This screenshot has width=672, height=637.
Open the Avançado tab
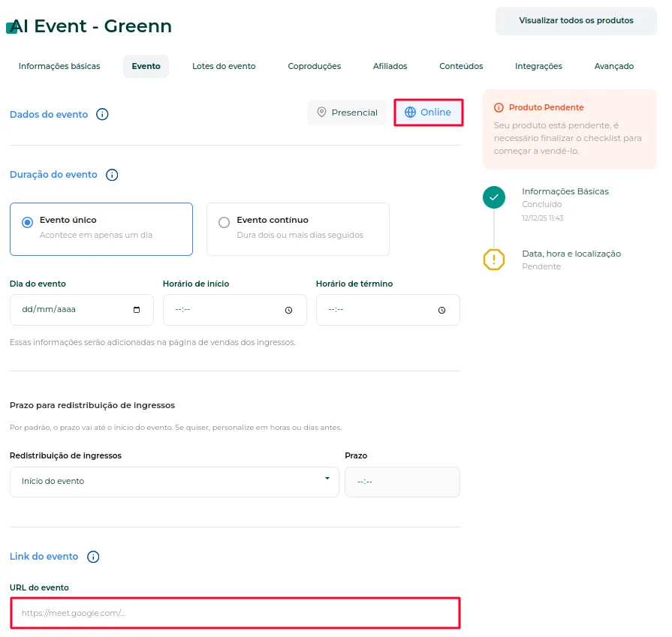613,66
